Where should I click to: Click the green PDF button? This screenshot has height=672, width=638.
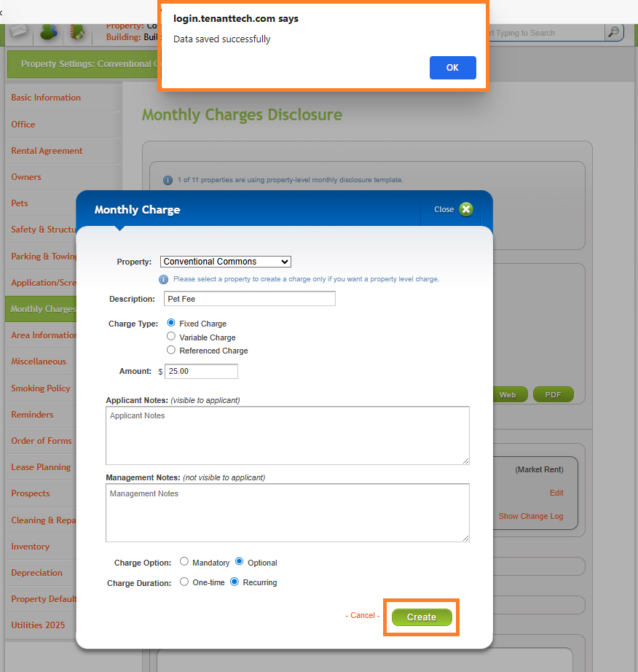click(554, 395)
